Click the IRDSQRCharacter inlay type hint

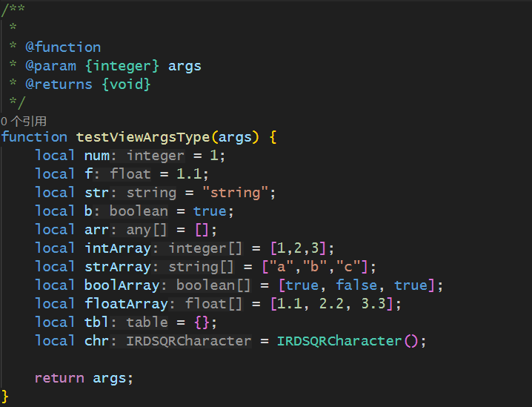point(189,341)
